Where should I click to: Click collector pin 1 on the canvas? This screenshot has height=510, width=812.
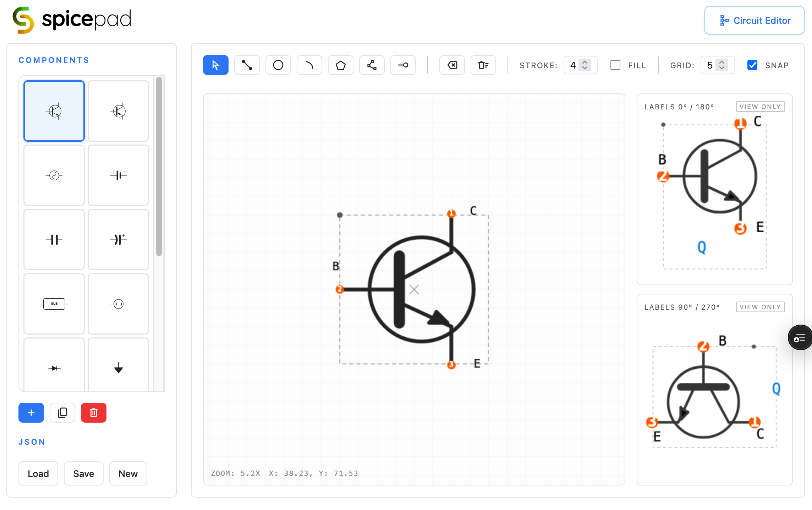pyautogui.click(x=451, y=213)
